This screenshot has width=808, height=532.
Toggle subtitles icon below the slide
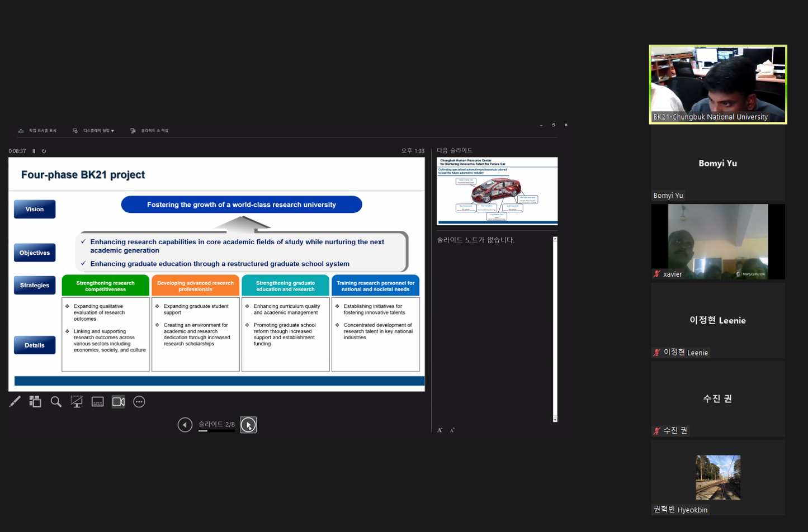point(97,402)
